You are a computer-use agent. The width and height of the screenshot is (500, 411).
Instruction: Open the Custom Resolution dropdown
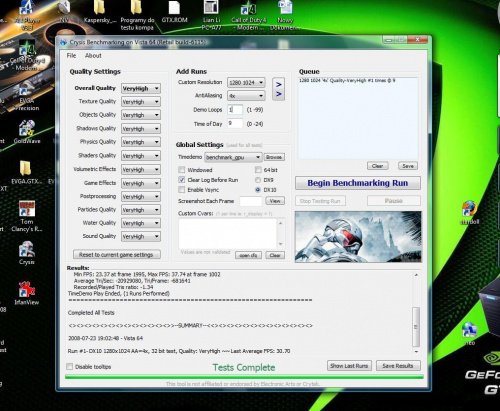point(246,82)
